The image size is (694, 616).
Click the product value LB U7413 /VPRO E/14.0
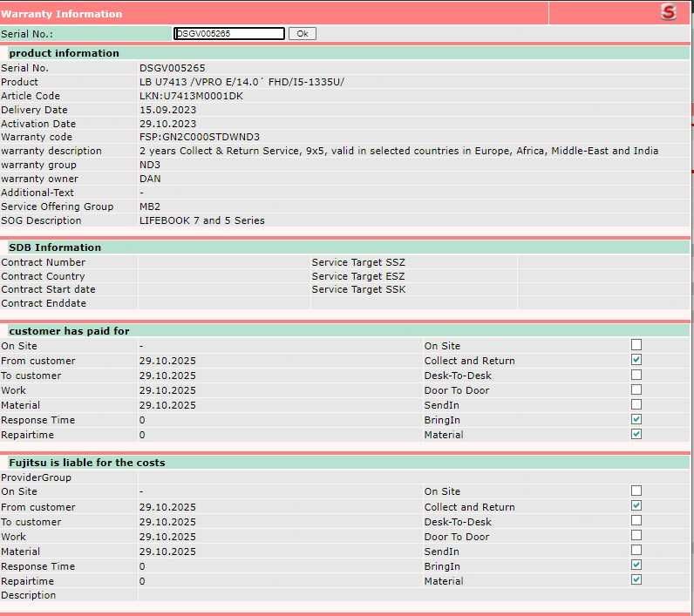click(242, 82)
